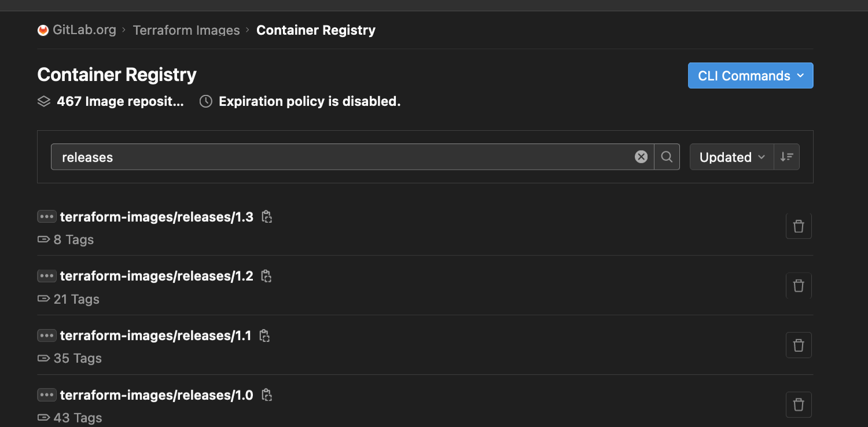Open GitLab.org breadcrumb link

[84, 30]
